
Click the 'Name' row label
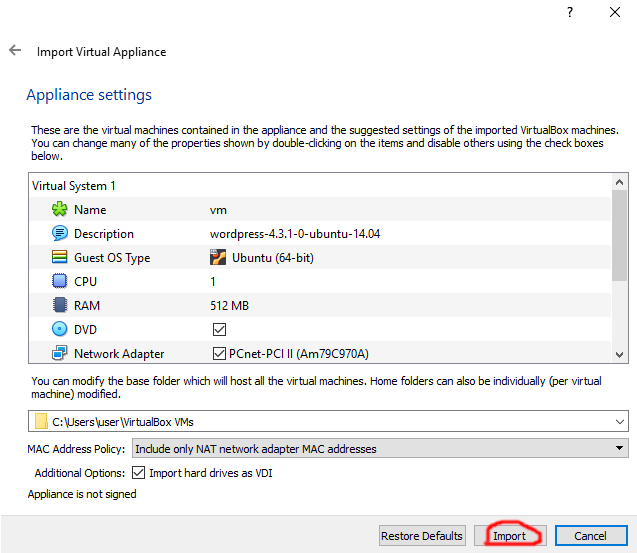[x=90, y=210]
